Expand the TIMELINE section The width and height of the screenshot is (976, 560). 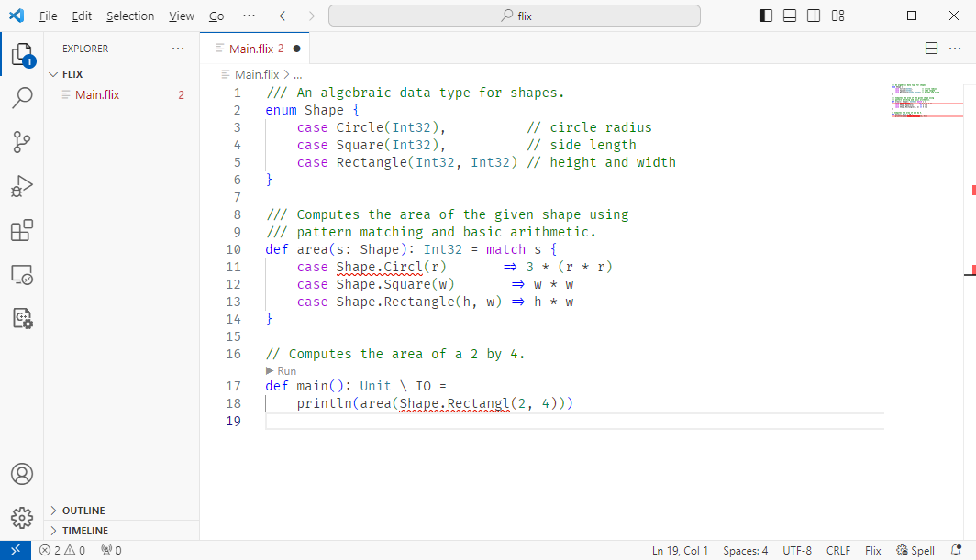84,531
